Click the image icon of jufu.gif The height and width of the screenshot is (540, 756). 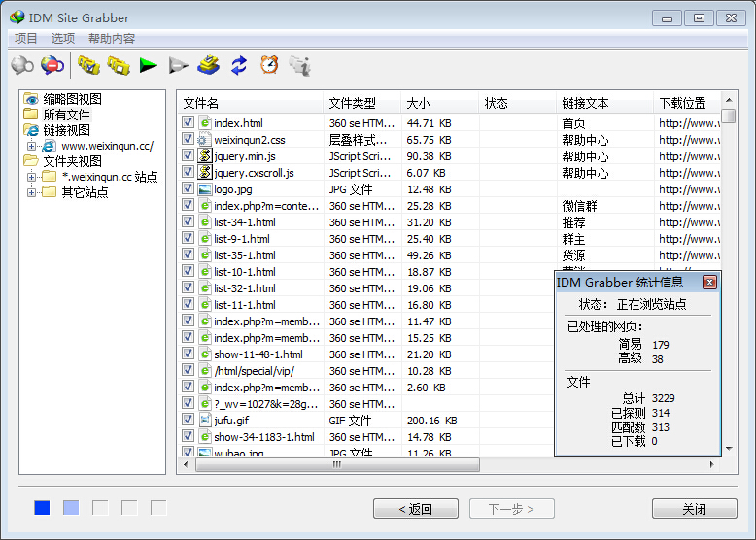tap(205, 420)
